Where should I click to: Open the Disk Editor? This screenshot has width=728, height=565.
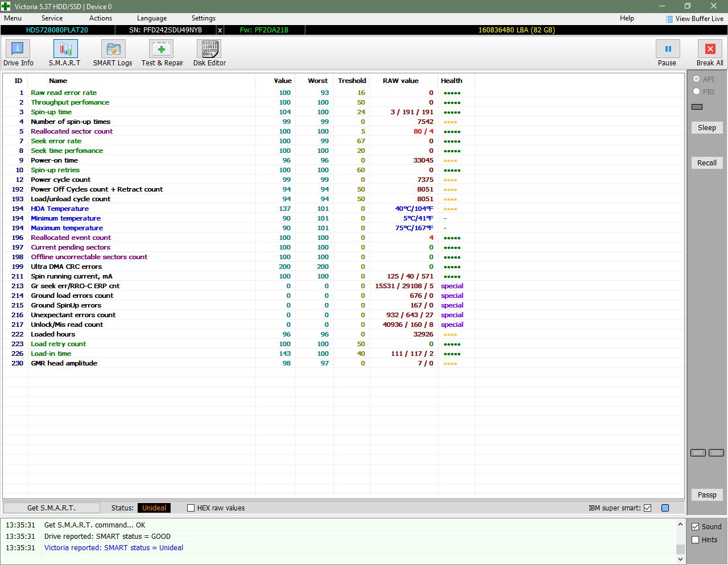[x=209, y=53]
